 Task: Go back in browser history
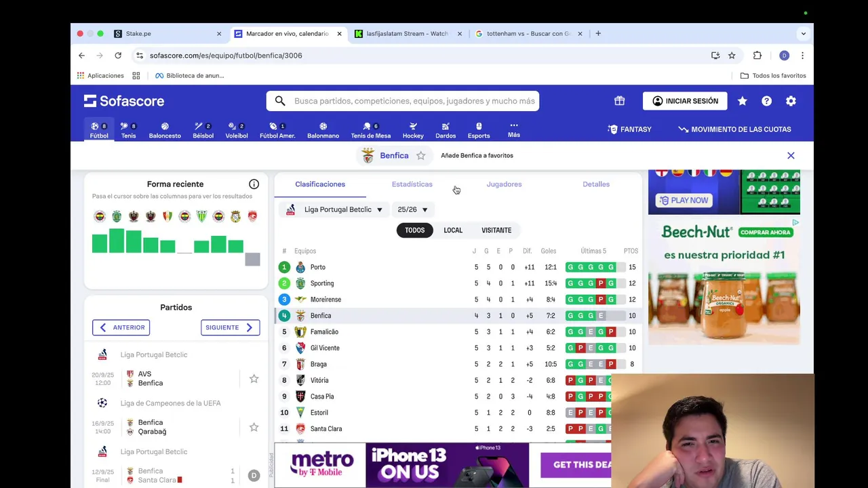tap(81, 56)
